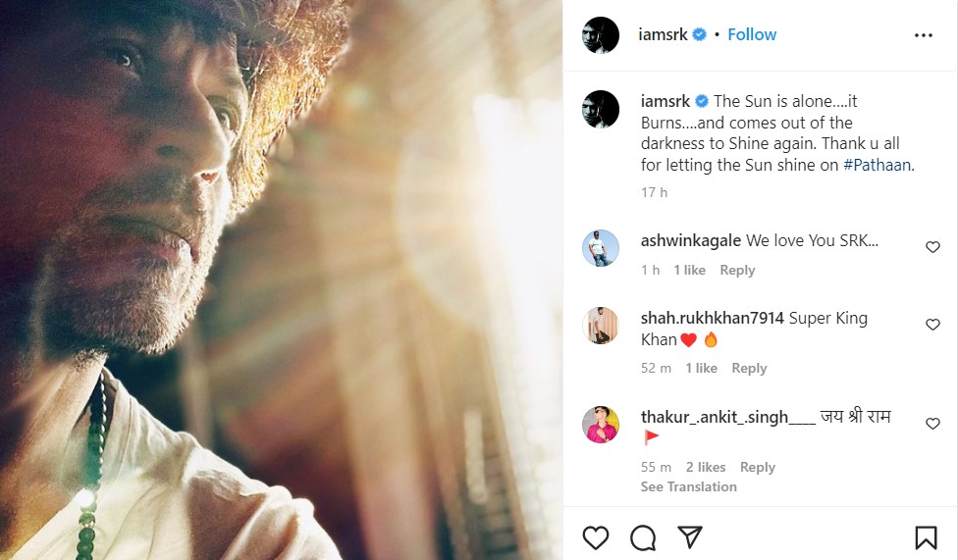This screenshot has height=560, width=958.
Task: Save post with bookmark icon
Action: 926,537
